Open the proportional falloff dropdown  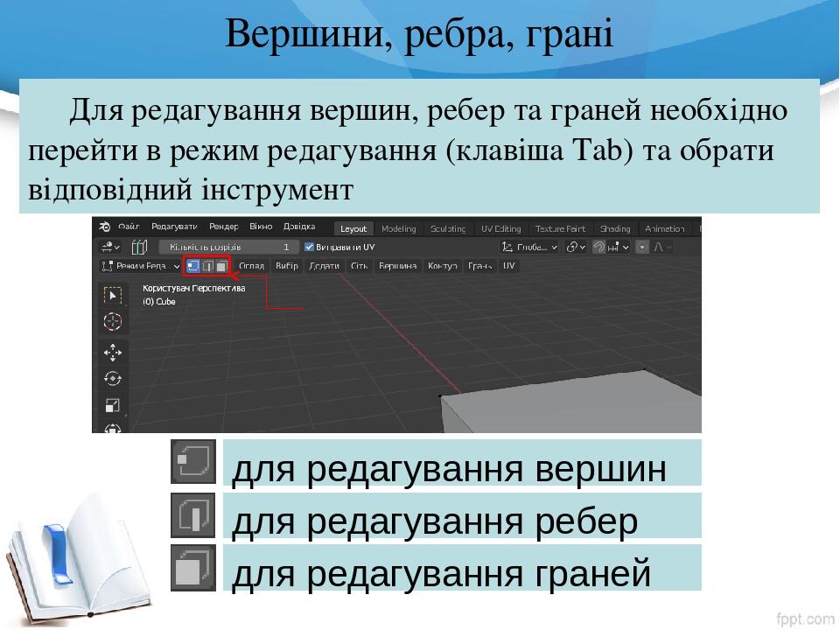[x=662, y=247]
